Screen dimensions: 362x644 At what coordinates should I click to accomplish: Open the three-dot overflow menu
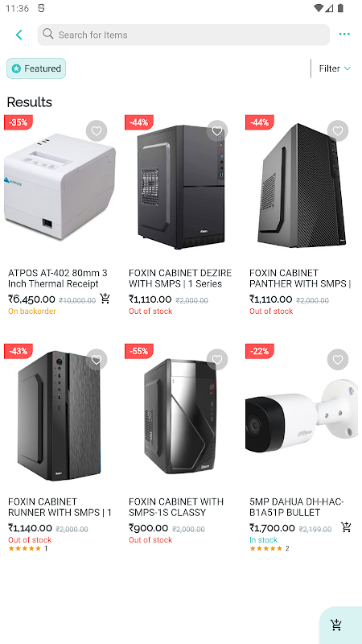pos(344,34)
